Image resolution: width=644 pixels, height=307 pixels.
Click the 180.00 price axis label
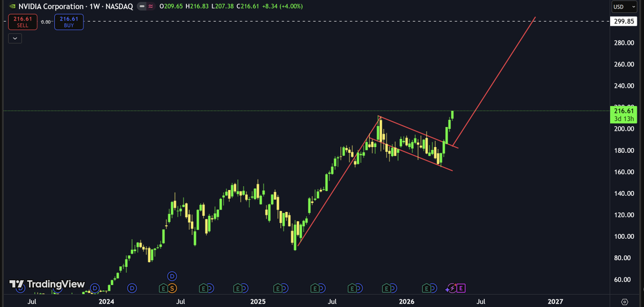(x=625, y=150)
